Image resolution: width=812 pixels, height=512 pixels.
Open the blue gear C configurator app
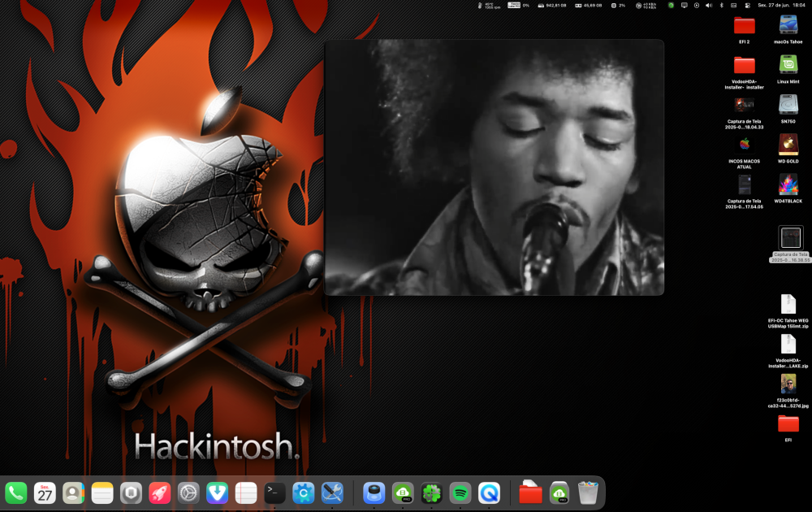tap(304, 492)
